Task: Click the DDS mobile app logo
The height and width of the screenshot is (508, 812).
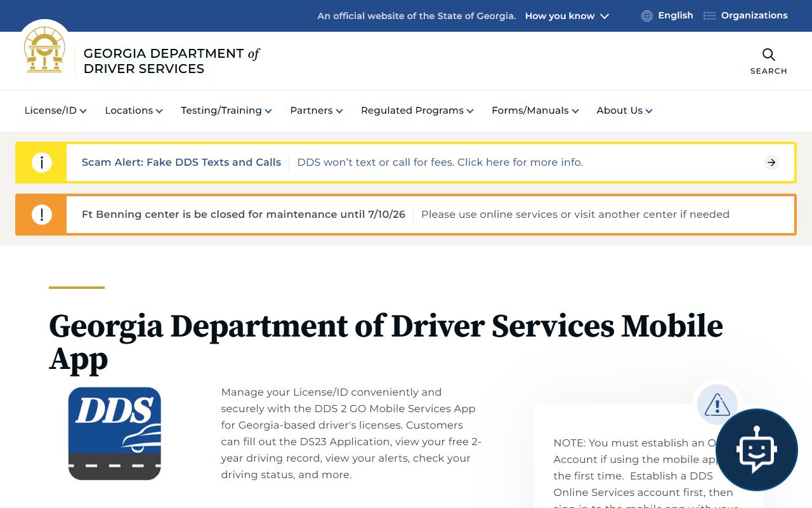Action: coord(115,434)
